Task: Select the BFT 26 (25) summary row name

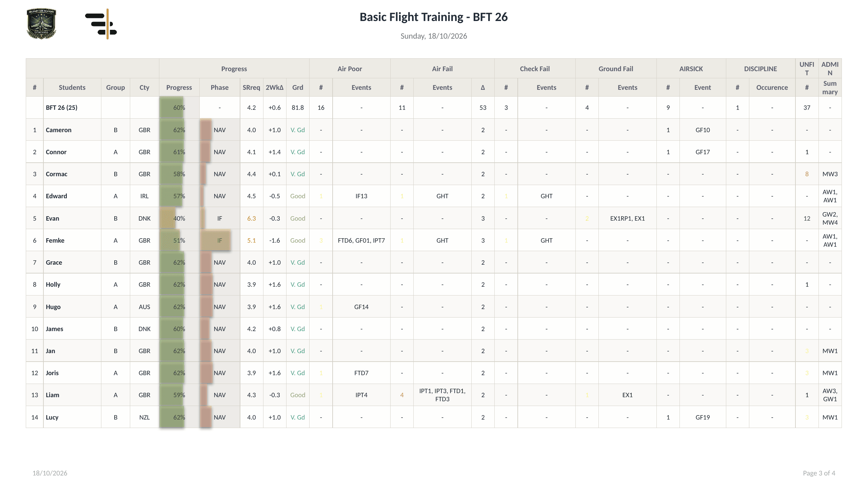Action: (62, 107)
